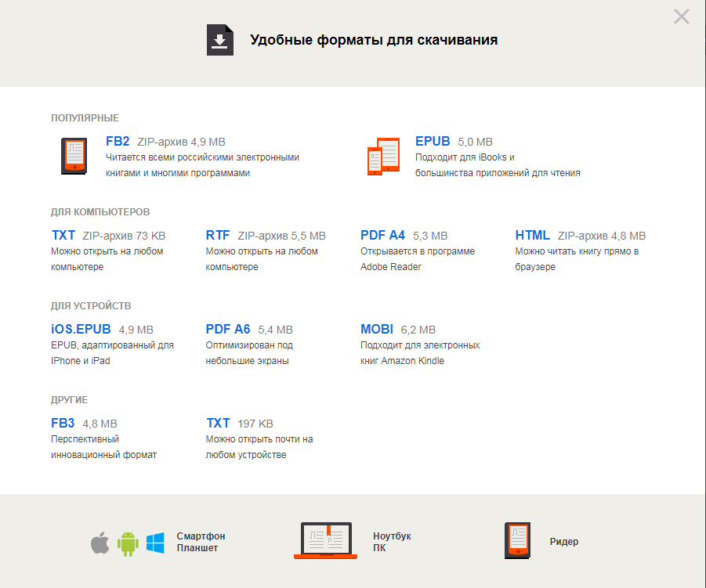Download the book in FB2 format
706x588 pixels.
118,142
